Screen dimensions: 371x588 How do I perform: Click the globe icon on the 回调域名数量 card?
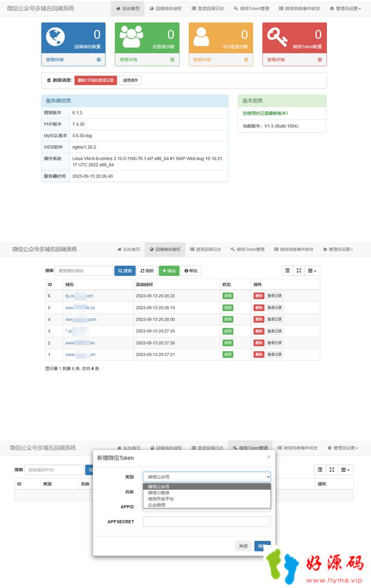(55, 37)
